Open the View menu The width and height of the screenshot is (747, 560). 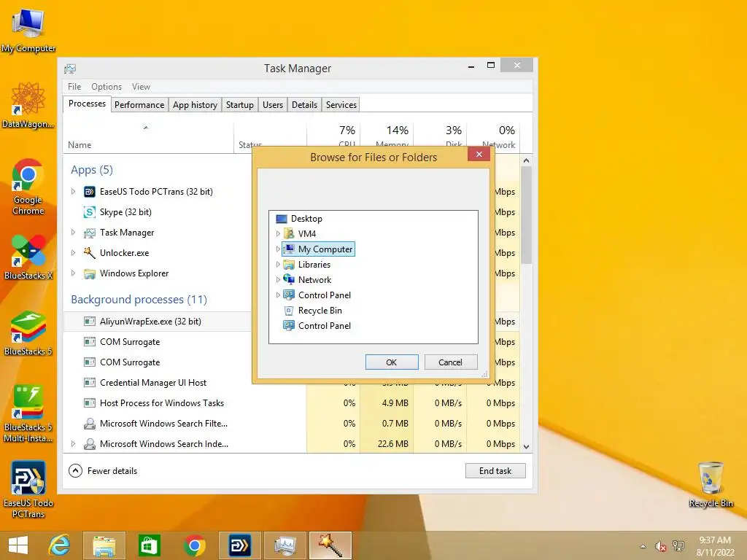coord(141,87)
